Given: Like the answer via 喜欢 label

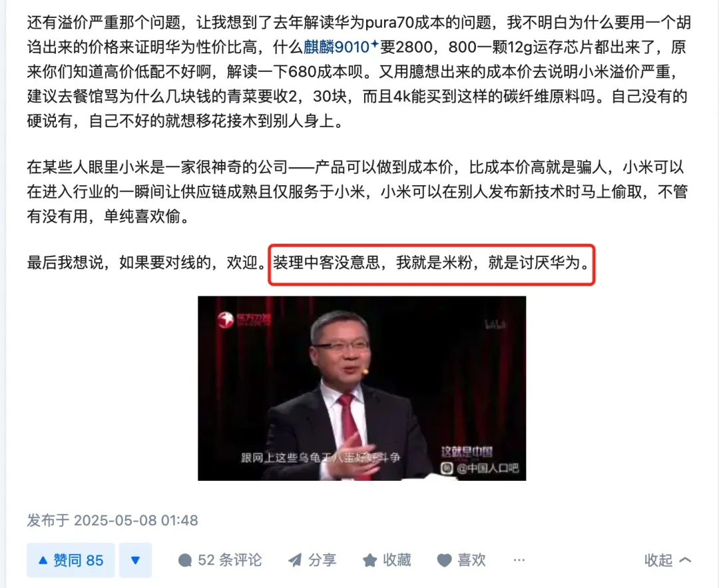Looking at the screenshot, I should pyautogui.click(x=471, y=560).
